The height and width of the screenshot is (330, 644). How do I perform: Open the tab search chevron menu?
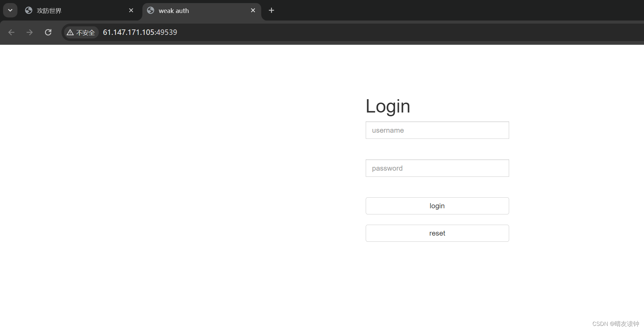10,10
